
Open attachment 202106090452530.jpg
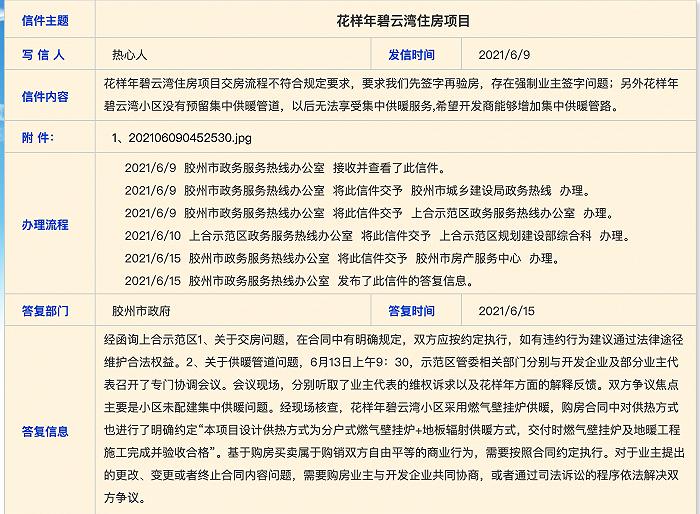coord(190,138)
